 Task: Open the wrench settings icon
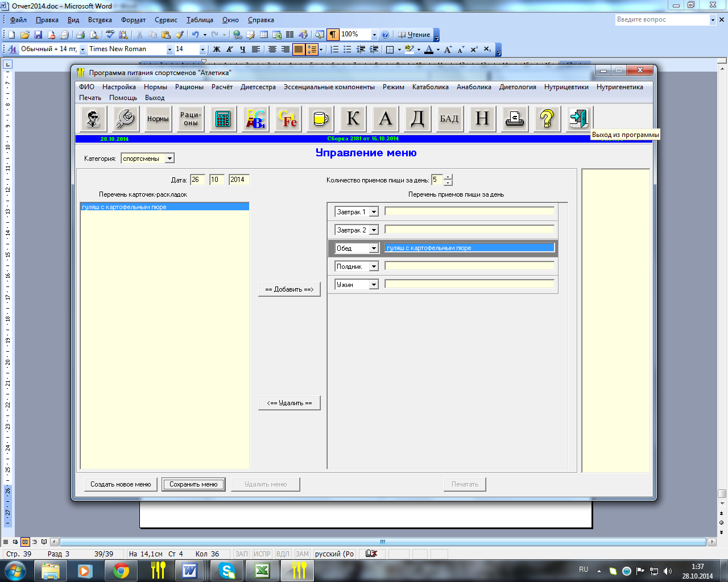tap(125, 119)
